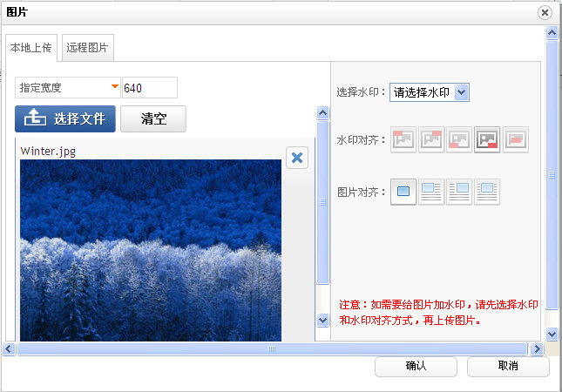Set watermark alignment to center
The height and width of the screenshot is (392, 562).
(515, 139)
